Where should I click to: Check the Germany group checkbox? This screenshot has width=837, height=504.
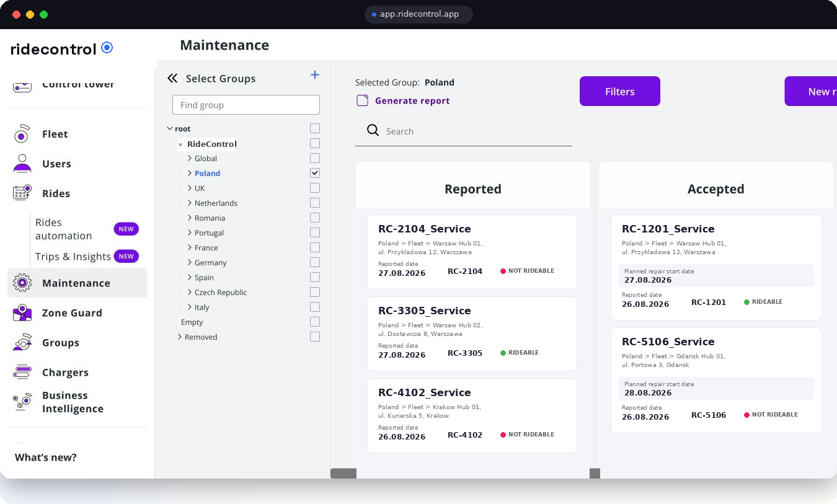(x=315, y=262)
